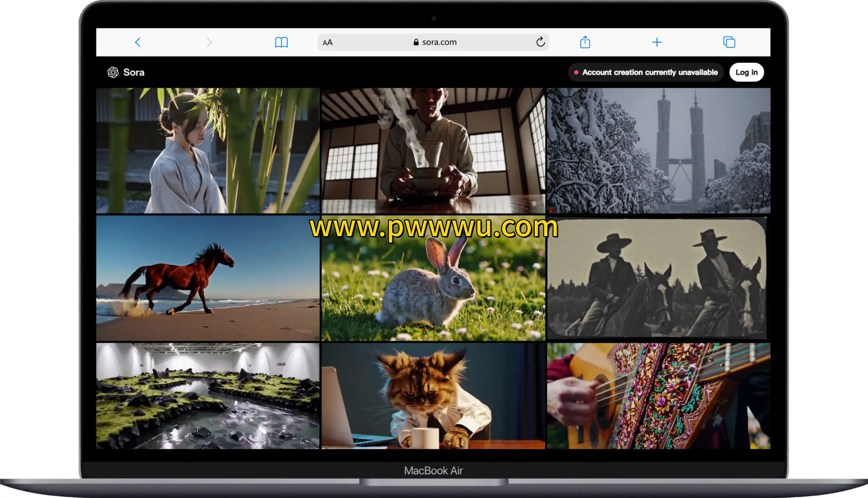Open the running horse beach video
This screenshot has width=868, height=498.
208,278
